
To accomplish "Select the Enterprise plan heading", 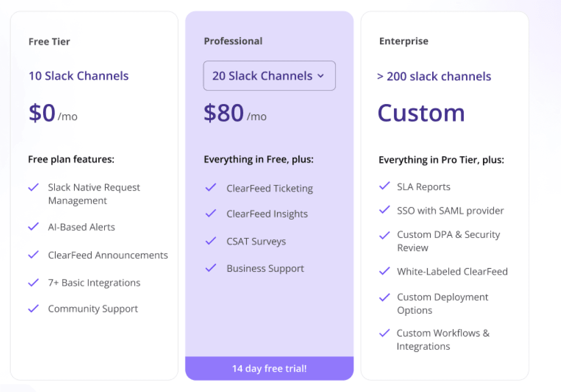I will (404, 41).
